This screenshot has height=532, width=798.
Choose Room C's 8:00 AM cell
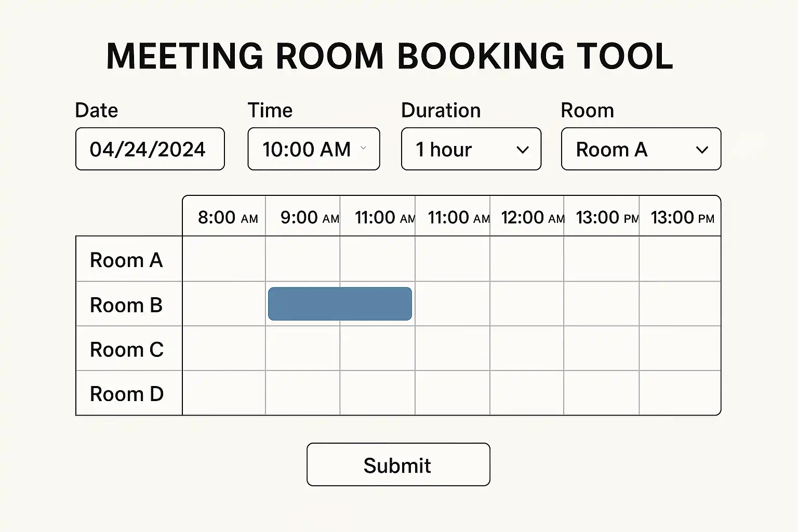tap(224, 349)
